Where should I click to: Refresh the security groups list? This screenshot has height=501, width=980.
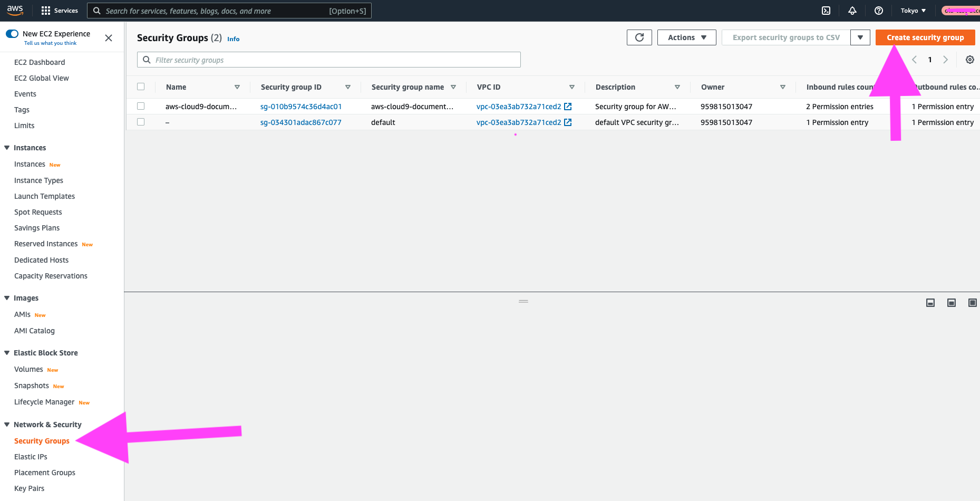point(639,37)
